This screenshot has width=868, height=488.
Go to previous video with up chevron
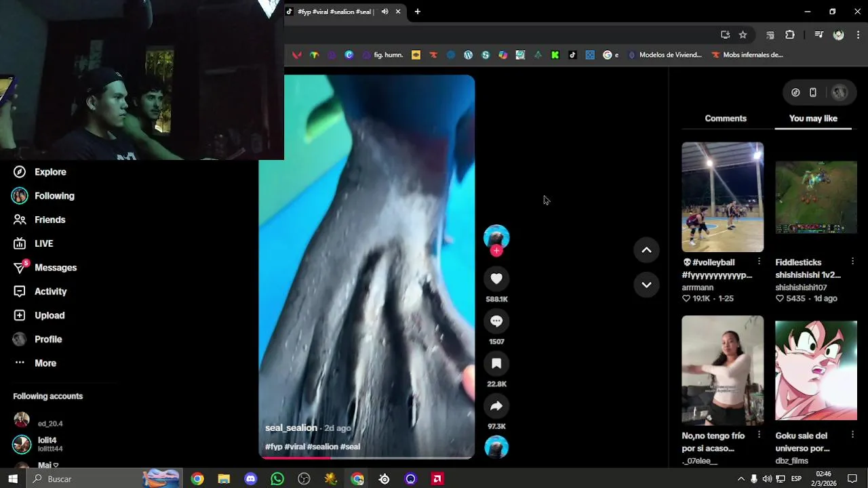coord(646,250)
